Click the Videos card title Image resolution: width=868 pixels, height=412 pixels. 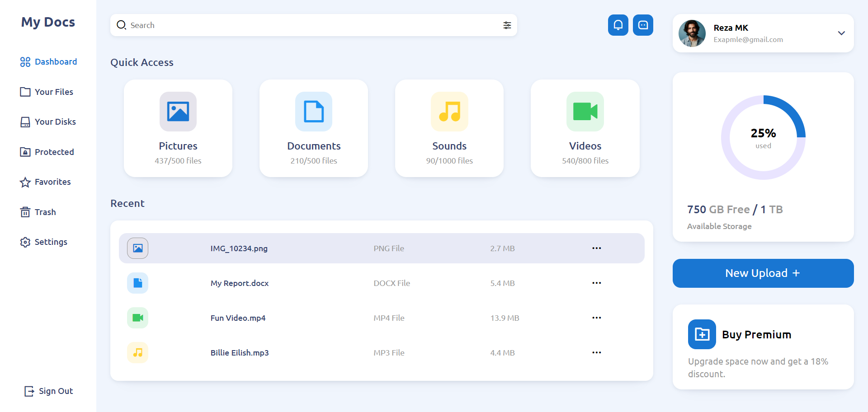click(x=585, y=146)
